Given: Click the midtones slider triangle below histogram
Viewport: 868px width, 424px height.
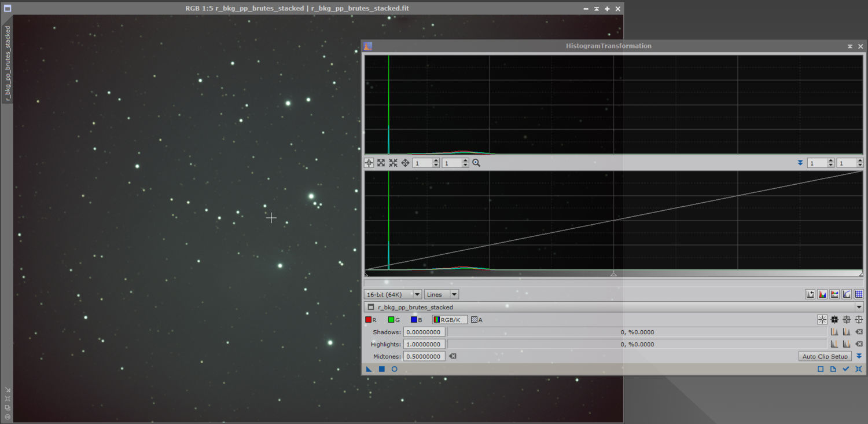Looking at the screenshot, I should click(x=613, y=274).
